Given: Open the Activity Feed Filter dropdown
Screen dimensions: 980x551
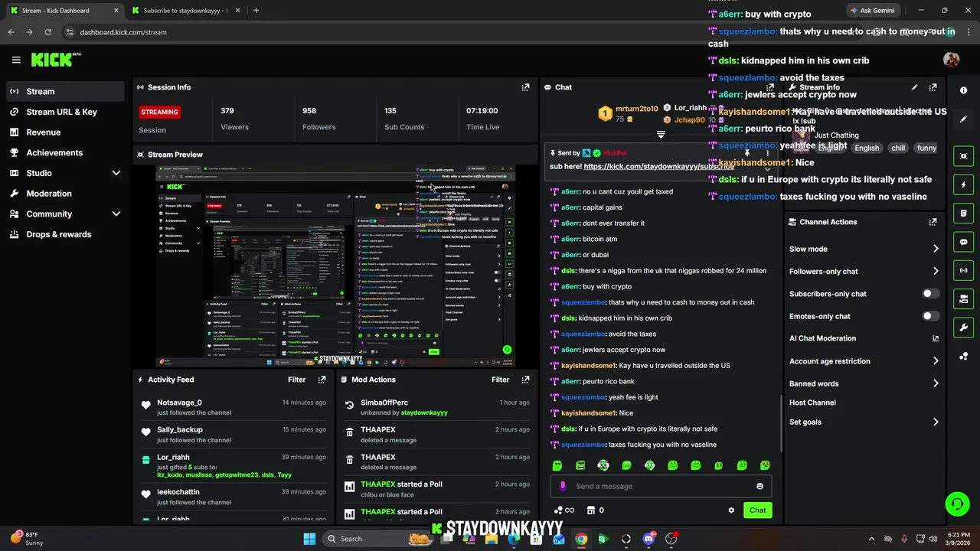Looking at the screenshot, I should pos(296,380).
